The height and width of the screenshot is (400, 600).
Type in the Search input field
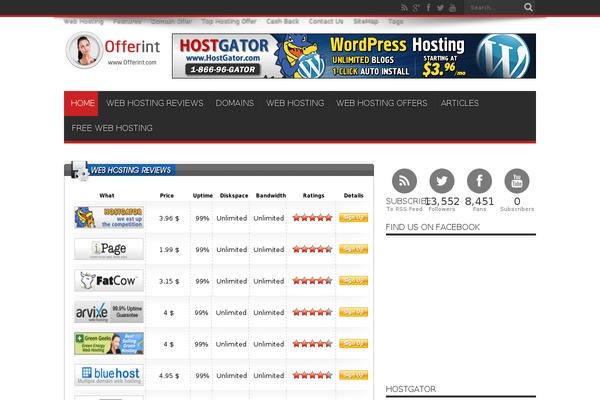pyautogui.click(x=492, y=7)
